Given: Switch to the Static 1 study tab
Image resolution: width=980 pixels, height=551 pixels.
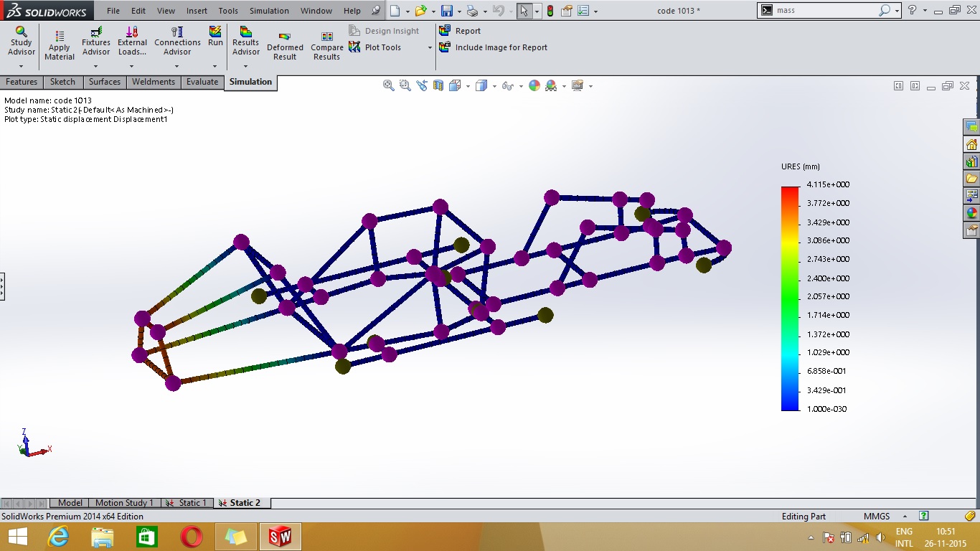Looking at the screenshot, I should tap(188, 503).
